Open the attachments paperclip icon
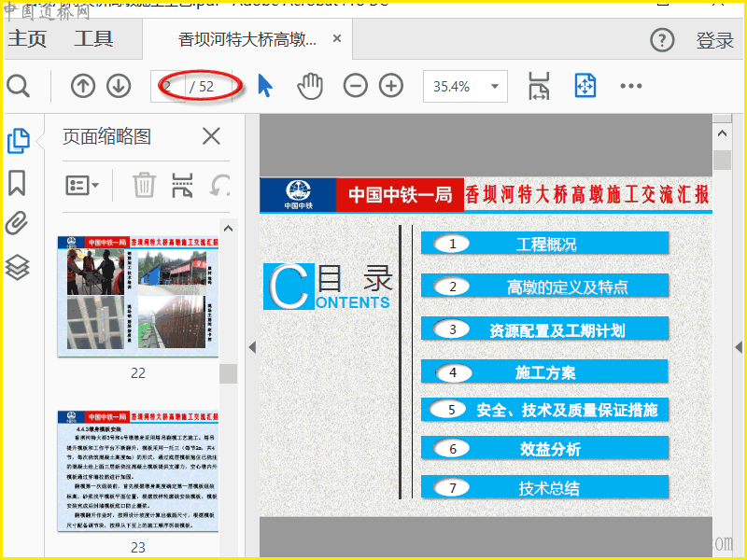 (x=17, y=223)
